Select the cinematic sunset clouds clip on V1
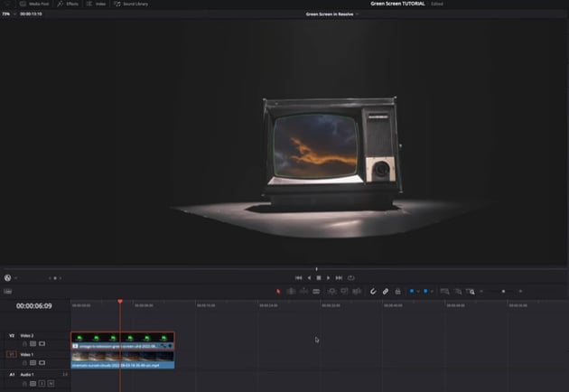The height and width of the screenshot is (392, 569). (x=123, y=359)
